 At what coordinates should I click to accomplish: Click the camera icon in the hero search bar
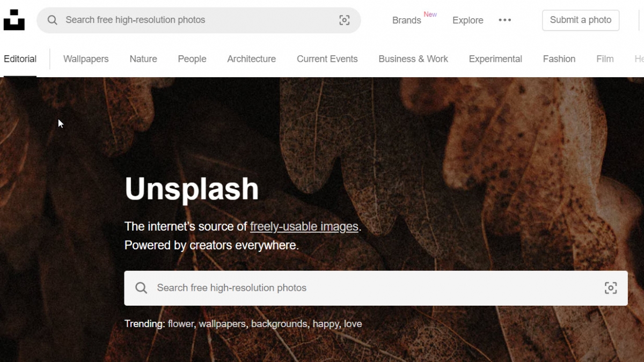point(611,288)
